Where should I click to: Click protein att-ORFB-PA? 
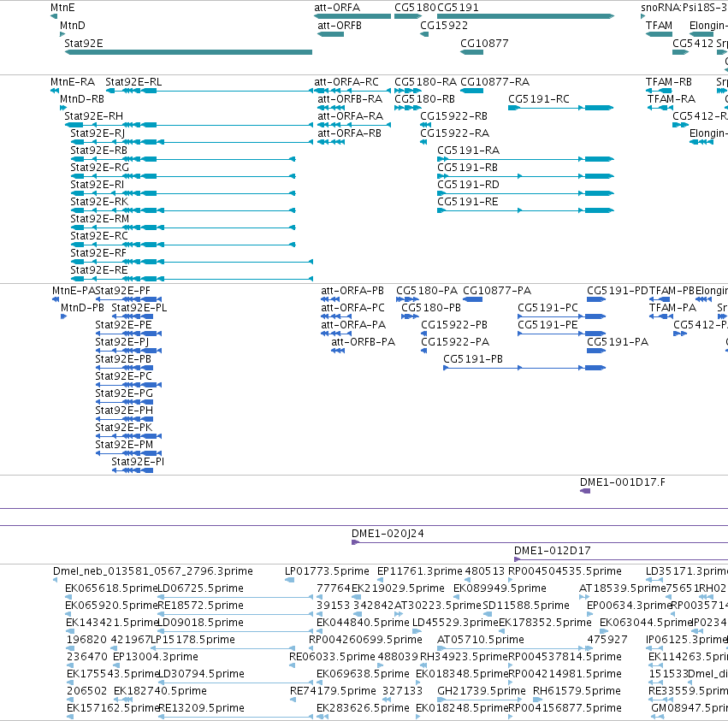(x=338, y=351)
